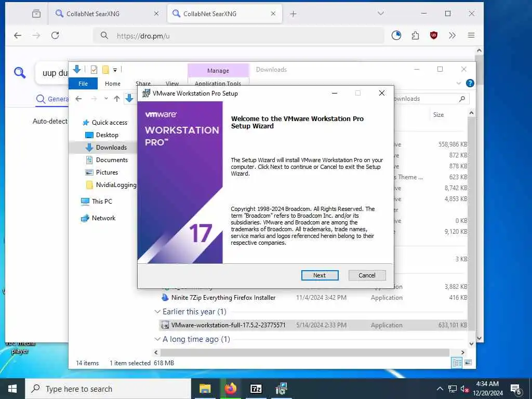The image size is (532, 399).
Task: Click Firefox address bar URL
Action: [x=143, y=36]
